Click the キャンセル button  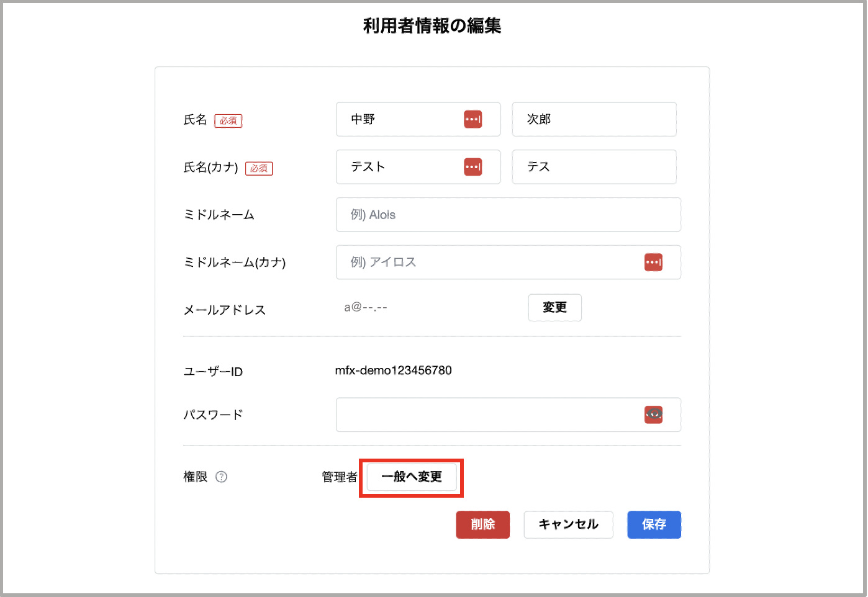568,524
